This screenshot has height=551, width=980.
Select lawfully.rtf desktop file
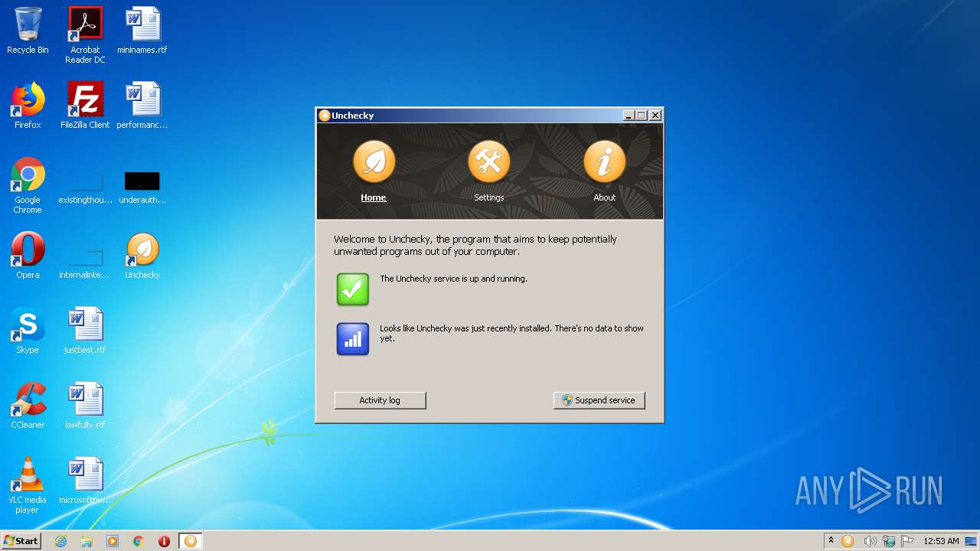(85, 406)
